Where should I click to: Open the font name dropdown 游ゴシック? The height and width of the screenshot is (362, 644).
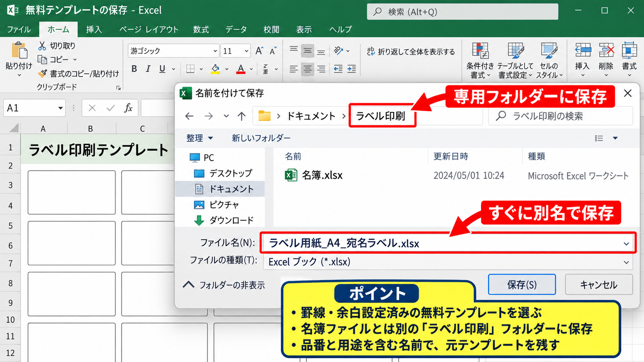point(215,51)
